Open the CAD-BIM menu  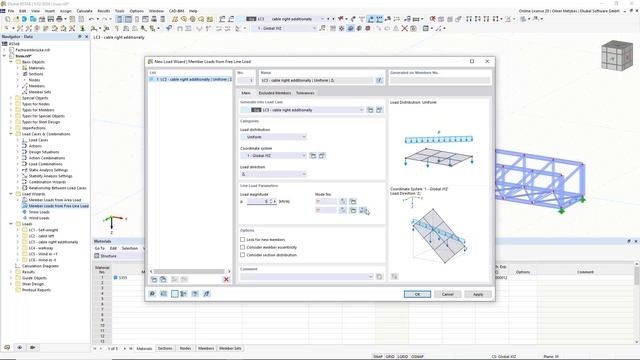click(176, 11)
